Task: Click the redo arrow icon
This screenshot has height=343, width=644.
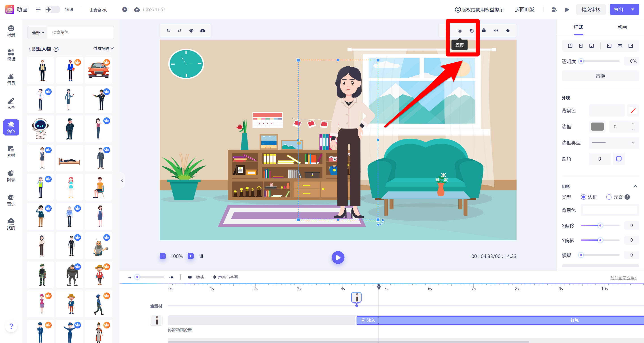Action: pos(180,30)
